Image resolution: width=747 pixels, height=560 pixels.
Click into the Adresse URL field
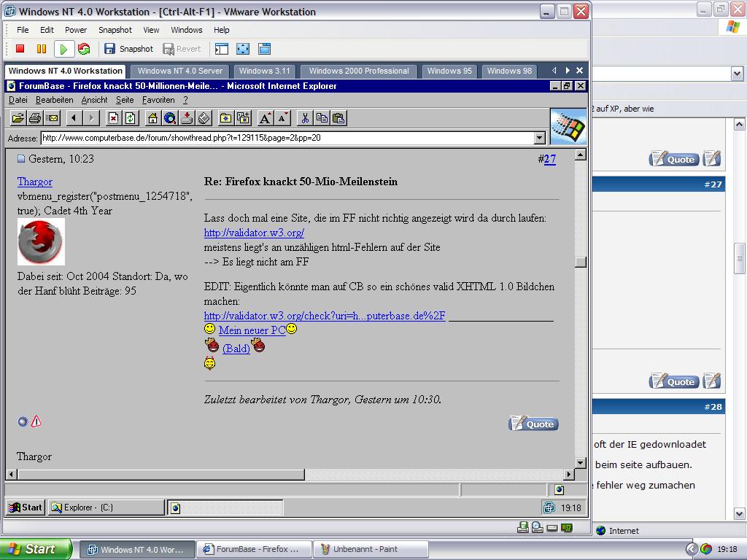pos(287,138)
